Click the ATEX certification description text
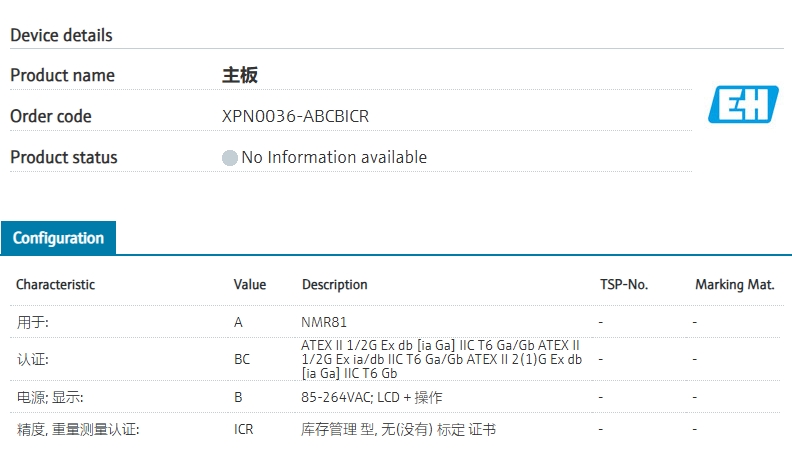The image size is (792, 454). pyautogui.click(x=440, y=359)
